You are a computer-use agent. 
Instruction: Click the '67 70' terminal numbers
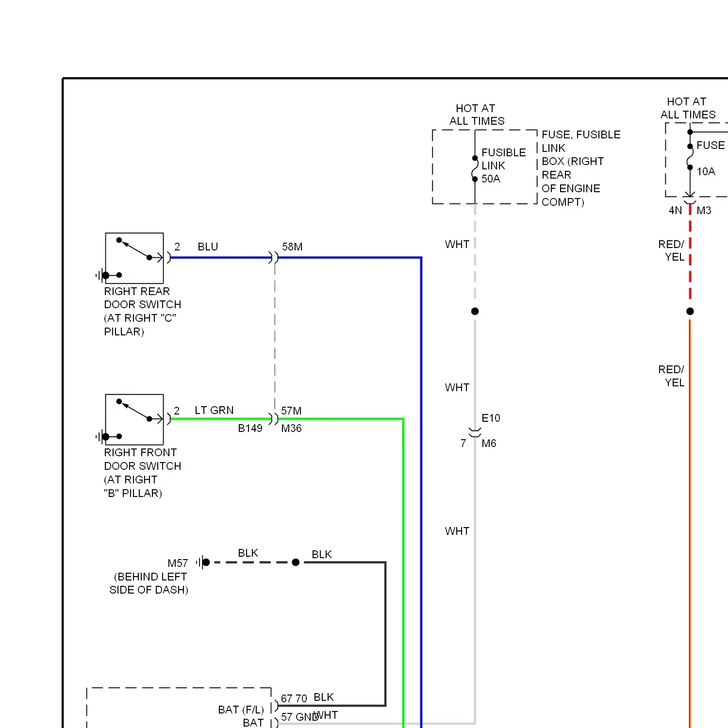[294, 698]
